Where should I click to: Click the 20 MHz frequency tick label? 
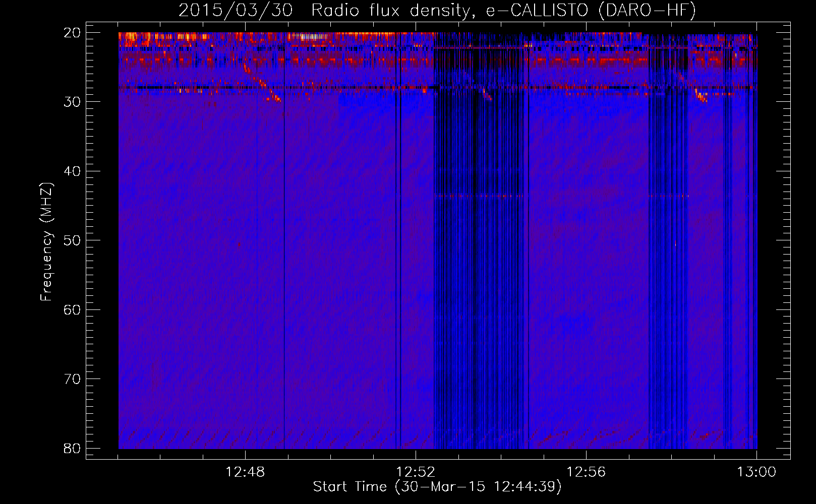72,33
